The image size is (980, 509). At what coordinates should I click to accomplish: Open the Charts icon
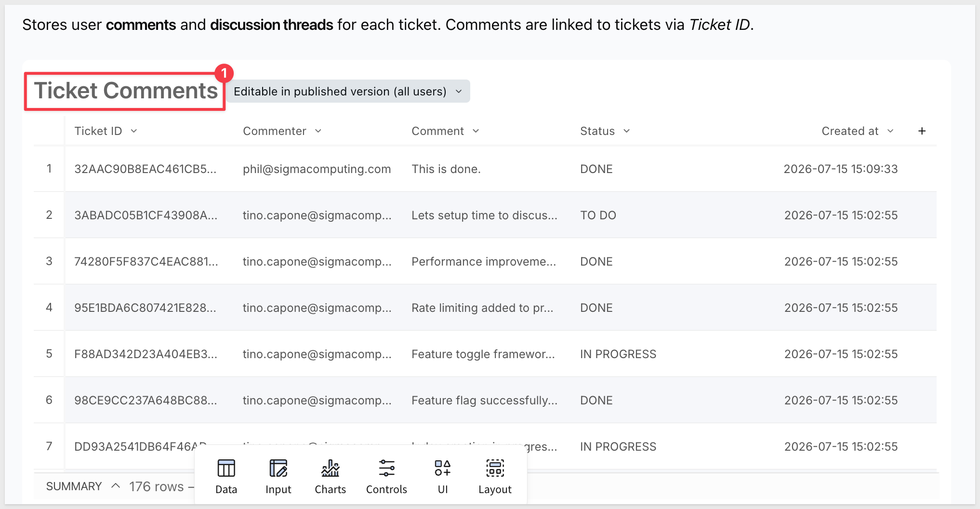pos(330,468)
